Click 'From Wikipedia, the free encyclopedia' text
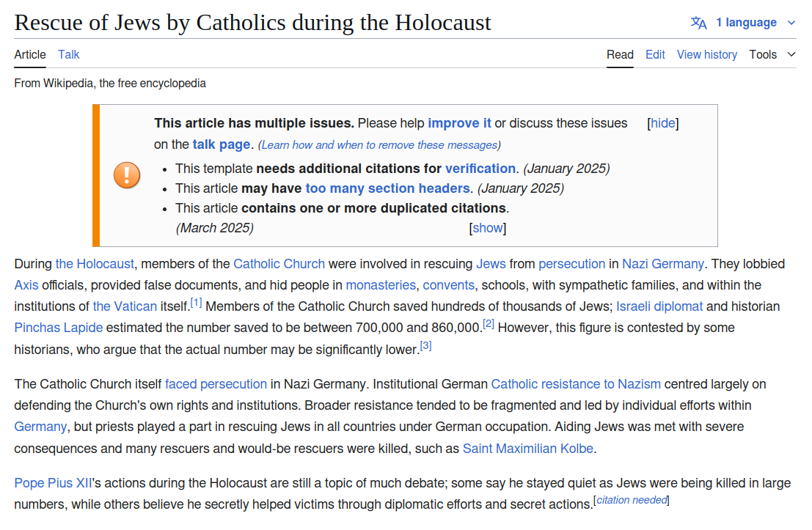812x530 pixels. tap(110, 84)
